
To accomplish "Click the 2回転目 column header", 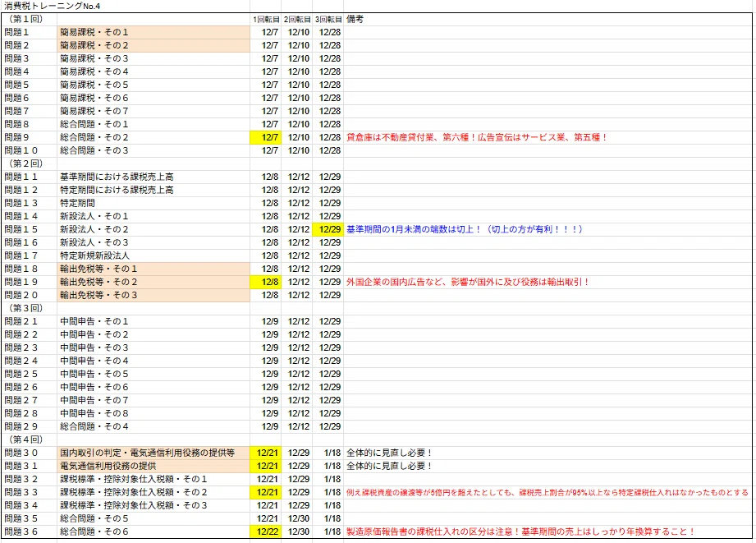I will tap(297, 20).
